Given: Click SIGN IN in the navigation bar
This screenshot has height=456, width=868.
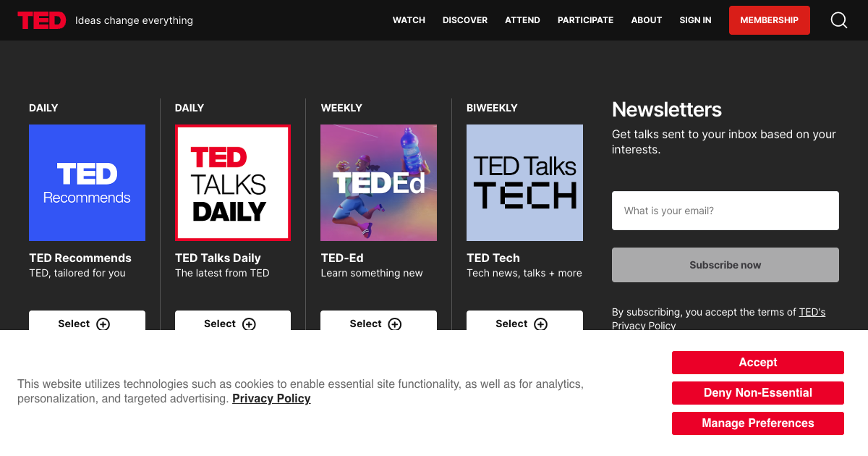Looking at the screenshot, I should (x=695, y=20).
